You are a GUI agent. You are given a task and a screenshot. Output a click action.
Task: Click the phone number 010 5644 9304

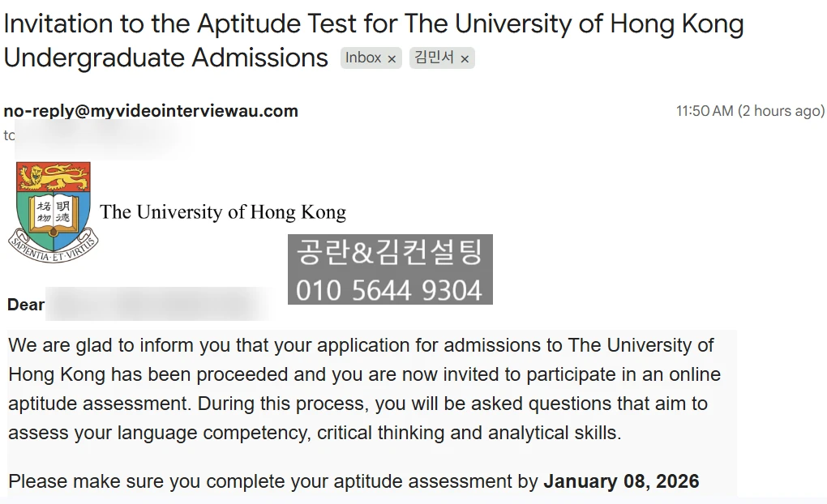(x=389, y=289)
